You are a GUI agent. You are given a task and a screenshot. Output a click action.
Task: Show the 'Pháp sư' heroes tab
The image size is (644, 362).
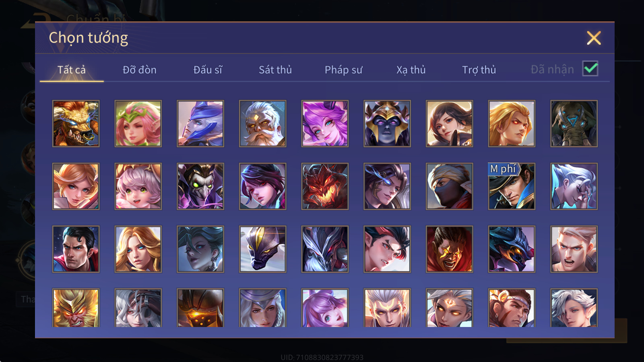click(343, 70)
